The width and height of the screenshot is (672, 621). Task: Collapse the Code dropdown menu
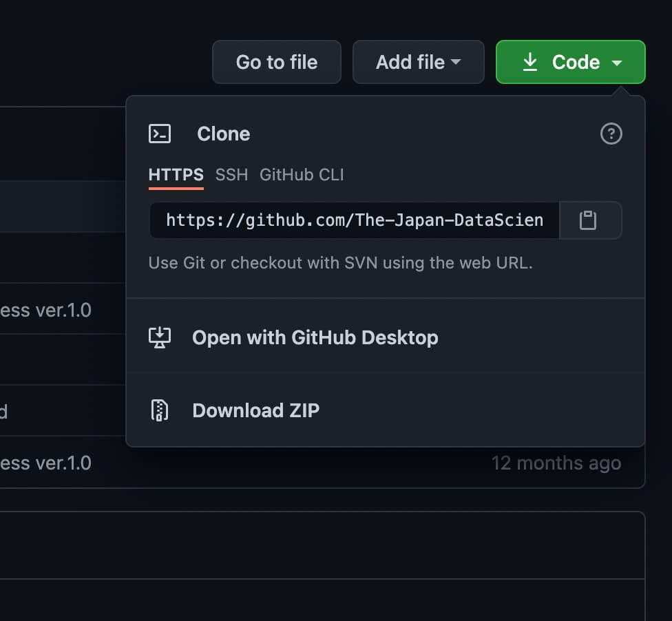[570, 62]
